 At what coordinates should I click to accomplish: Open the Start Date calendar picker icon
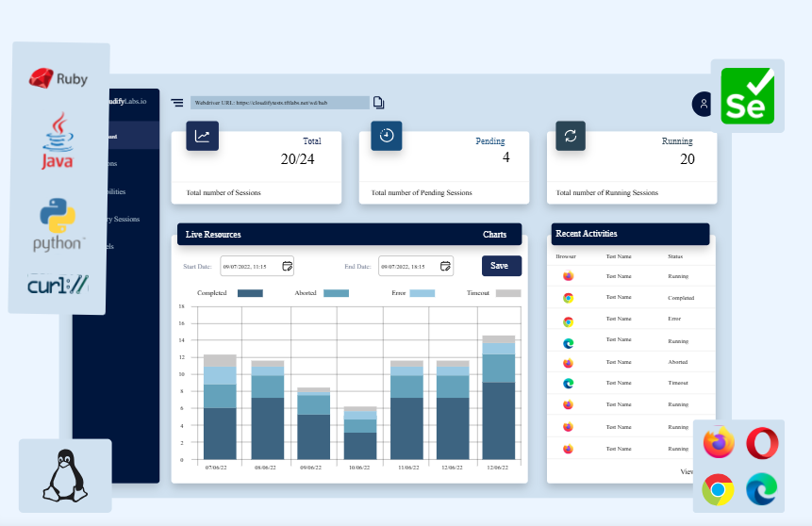[288, 266]
